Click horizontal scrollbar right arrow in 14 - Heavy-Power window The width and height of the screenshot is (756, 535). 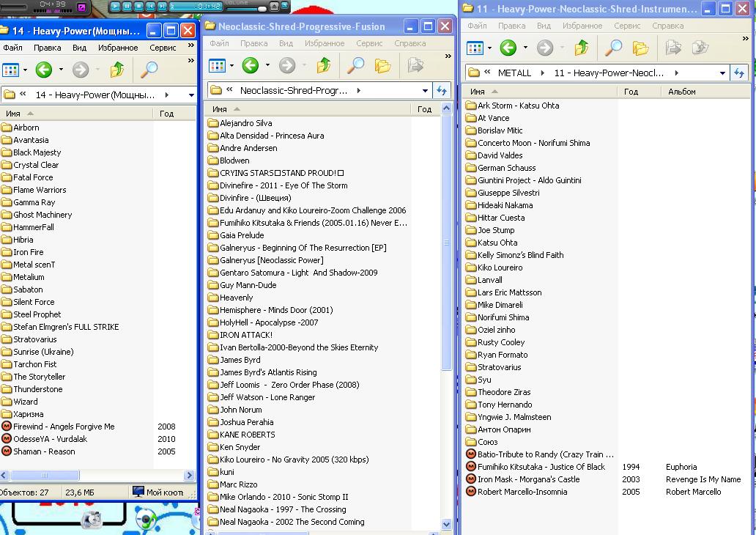[x=189, y=475]
